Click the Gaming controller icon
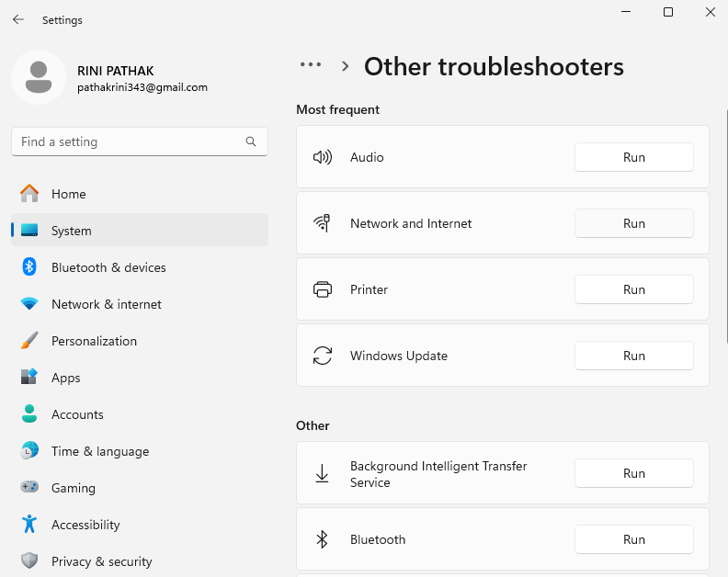This screenshot has height=577, width=728. point(29,488)
